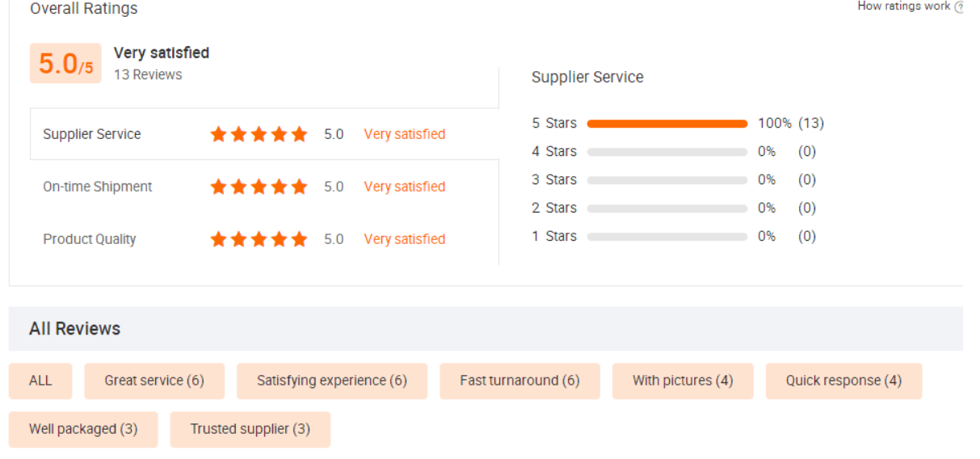This screenshot has height=459, width=980.
Task: Open the How ratings work link
Action: click(903, 6)
